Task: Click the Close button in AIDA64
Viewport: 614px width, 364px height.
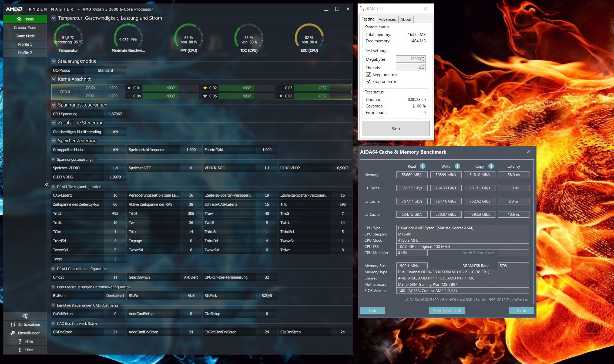Action: (521, 311)
